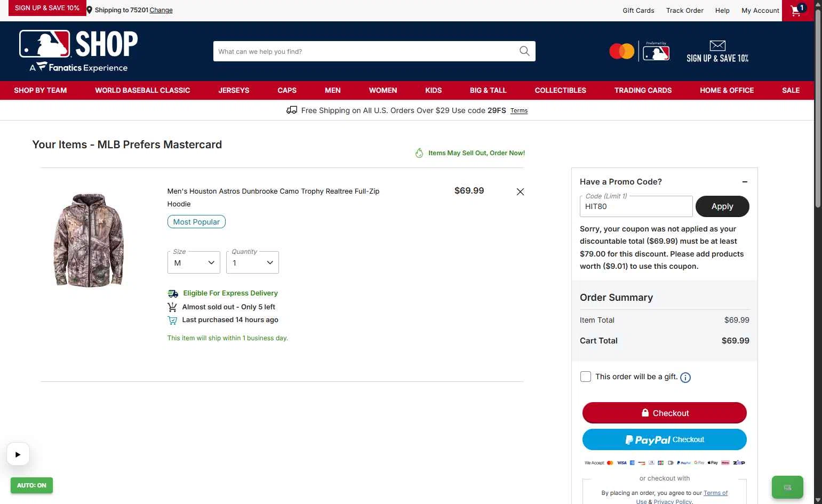
Task: Open the Kids menu
Action: pyautogui.click(x=434, y=91)
